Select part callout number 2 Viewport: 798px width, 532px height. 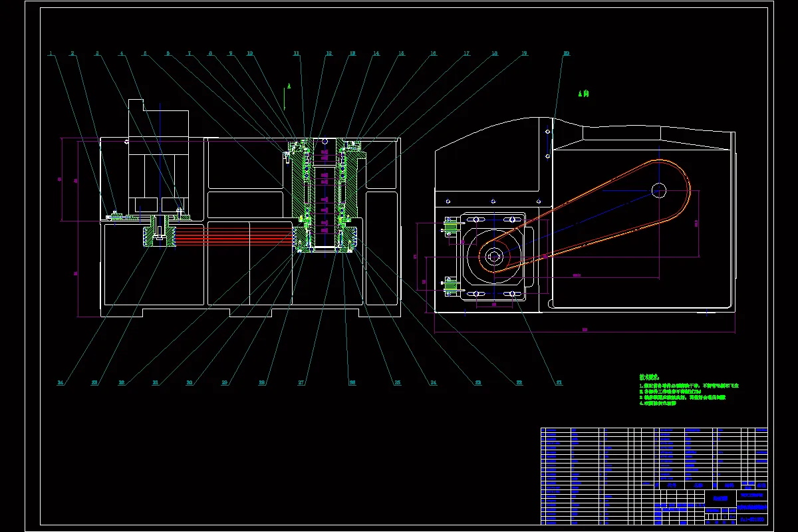(x=72, y=54)
